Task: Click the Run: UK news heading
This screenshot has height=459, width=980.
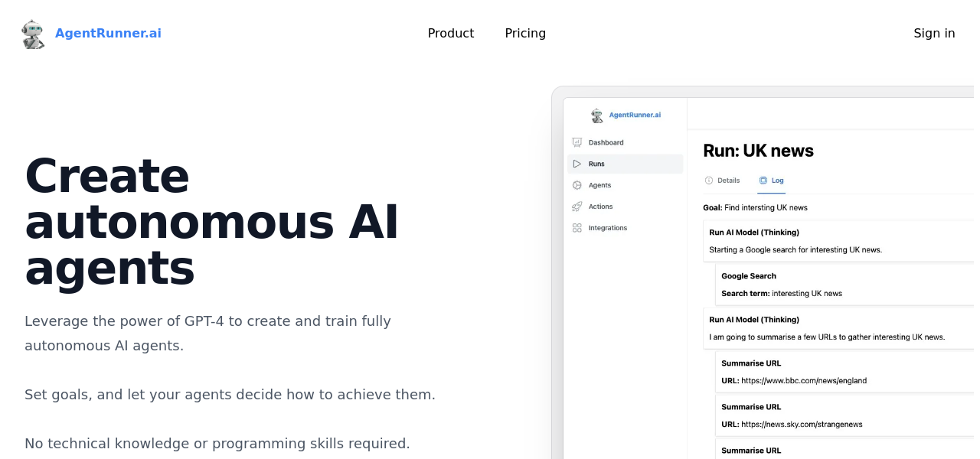Action: [x=758, y=151]
